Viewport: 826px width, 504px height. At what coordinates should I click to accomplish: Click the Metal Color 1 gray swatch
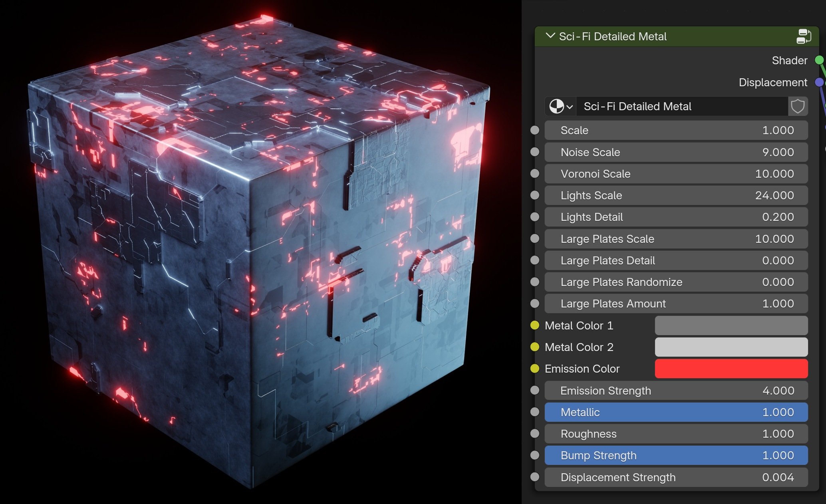click(x=731, y=325)
